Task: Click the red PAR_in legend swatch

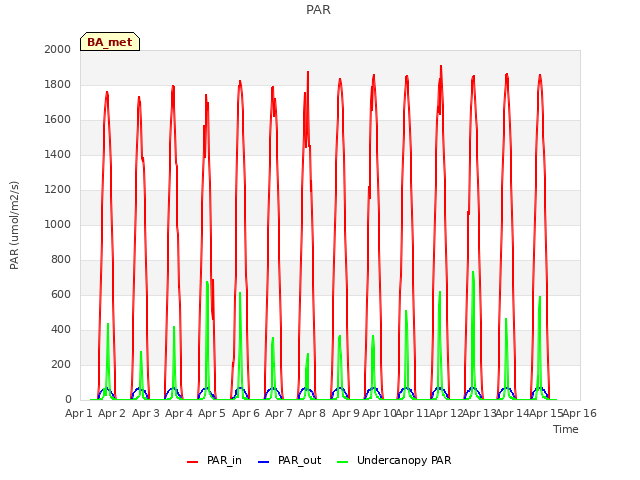Action: point(192,461)
